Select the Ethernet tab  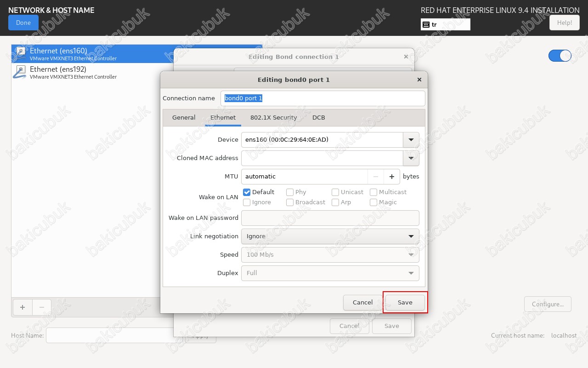click(x=223, y=118)
